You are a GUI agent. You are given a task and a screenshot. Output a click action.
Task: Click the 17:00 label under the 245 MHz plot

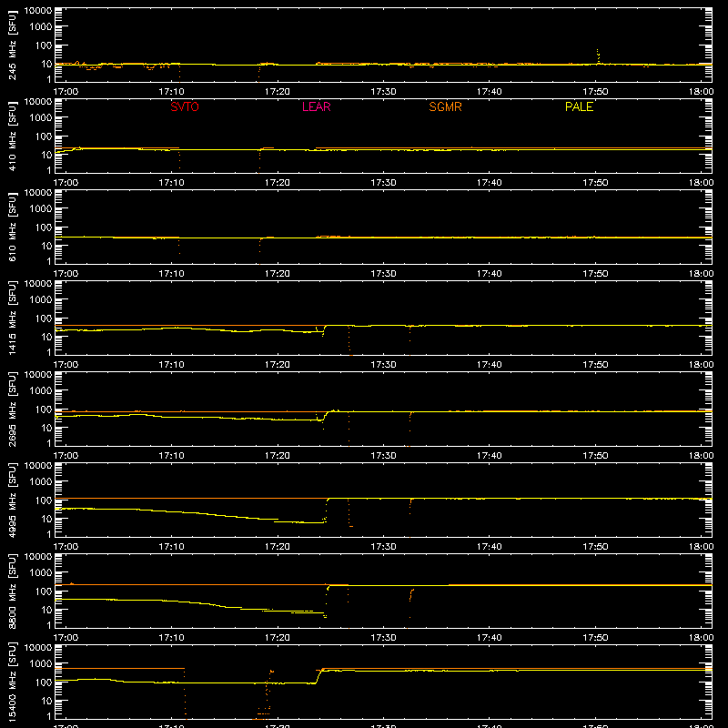click(x=66, y=92)
